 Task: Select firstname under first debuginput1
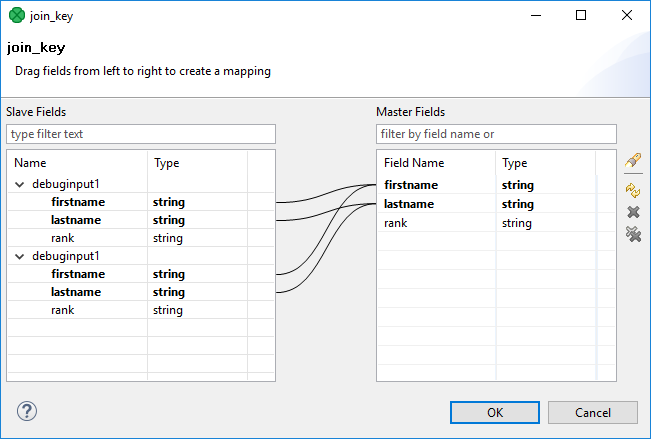point(78,202)
